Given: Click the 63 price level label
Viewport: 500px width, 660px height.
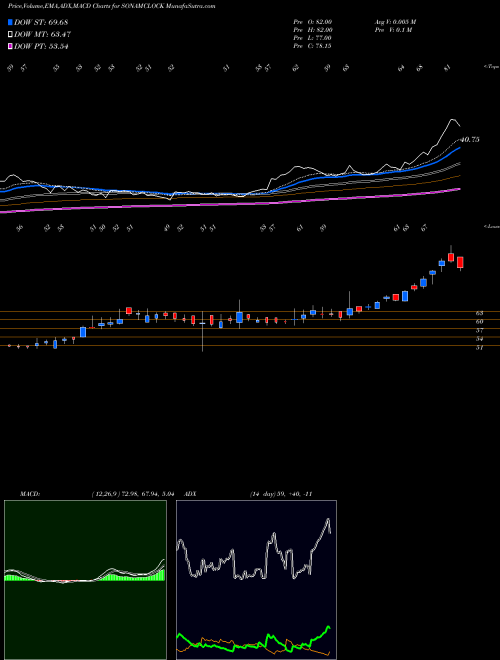Looking at the screenshot, I should click(x=479, y=313).
